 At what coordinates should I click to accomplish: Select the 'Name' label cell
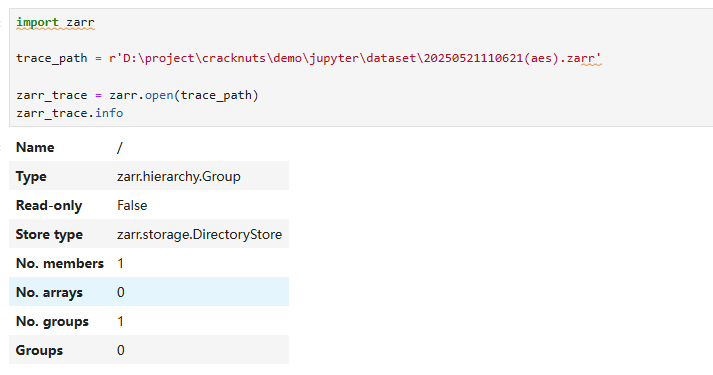[x=35, y=147]
